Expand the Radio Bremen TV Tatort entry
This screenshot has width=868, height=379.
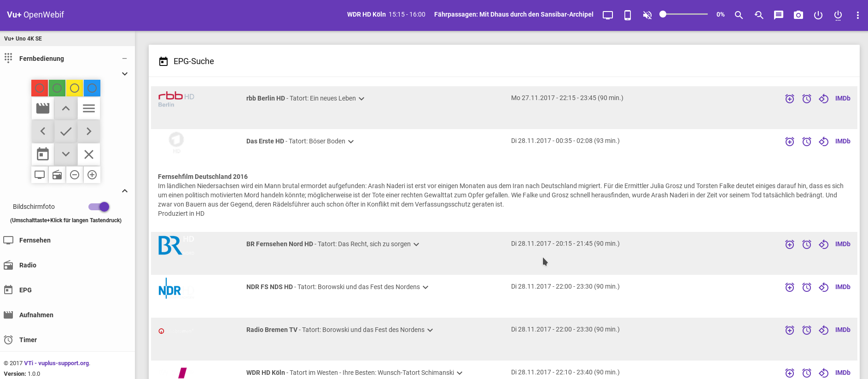430,330
